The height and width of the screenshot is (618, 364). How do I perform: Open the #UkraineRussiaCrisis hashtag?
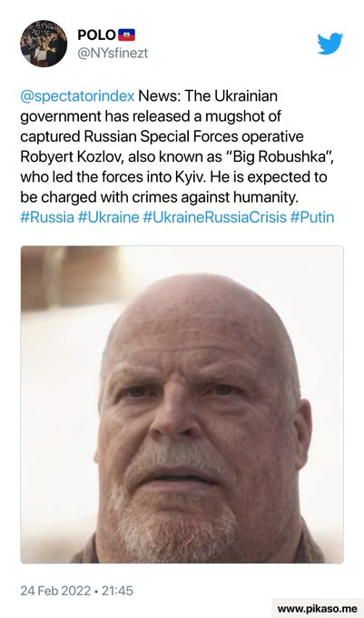(214, 217)
